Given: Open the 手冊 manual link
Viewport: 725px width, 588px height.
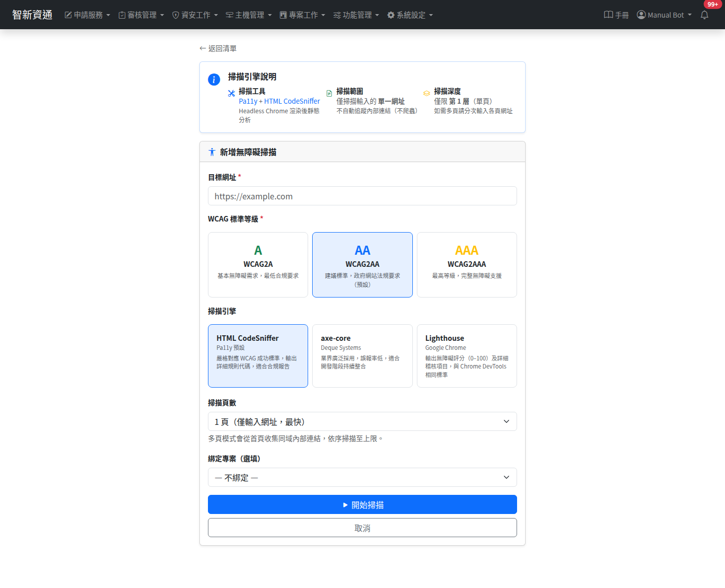Looking at the screenshot, I should coord(616,15).
